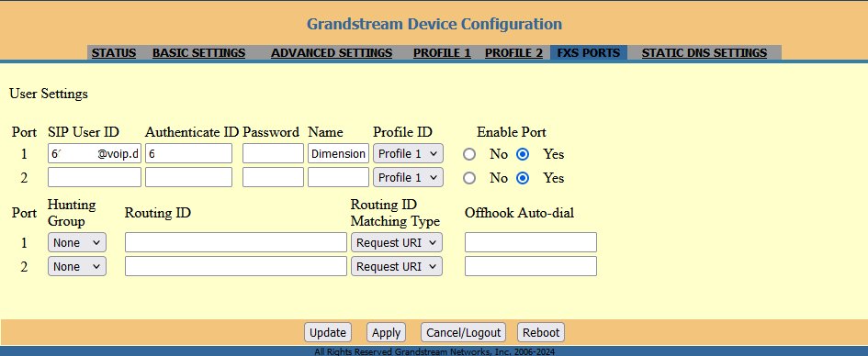This screenshot has height=356, width=868.
Task: Click Port 2 Routing ID field
Action: coord(236,266)
